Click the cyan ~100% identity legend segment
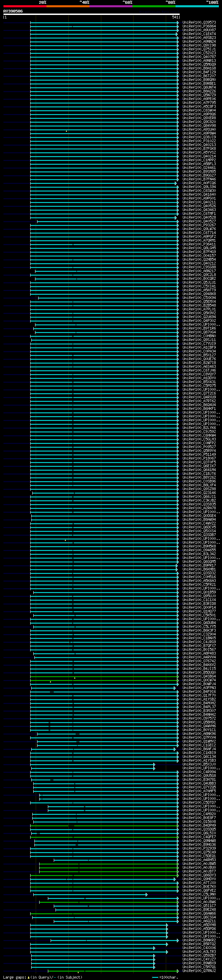The height and width of the screenshot is (980, 222). 197,6
